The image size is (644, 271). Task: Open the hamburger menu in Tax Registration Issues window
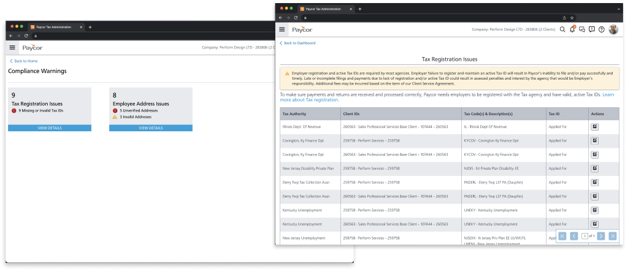click(282, 29)
